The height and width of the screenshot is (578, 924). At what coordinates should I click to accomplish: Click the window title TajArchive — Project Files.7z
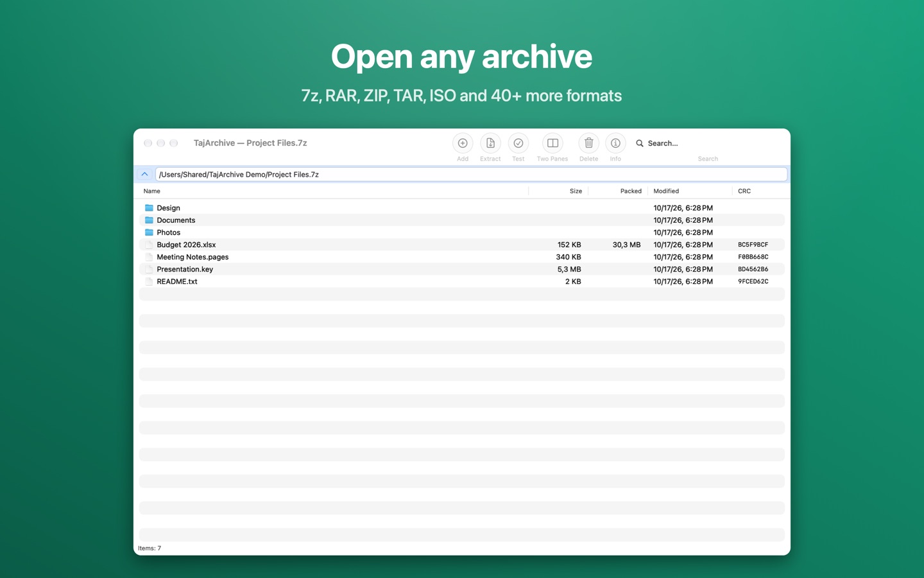click(250, 143)
